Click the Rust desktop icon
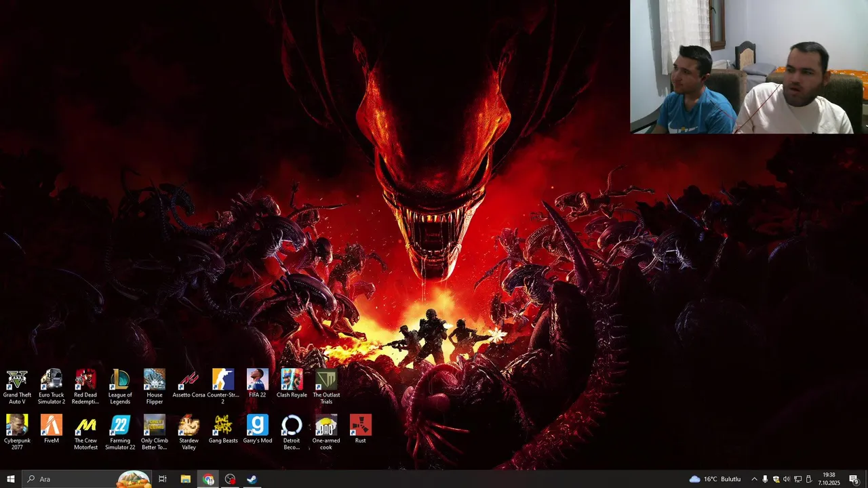The width and height of the screenshot is (868, 488). tap(361, 429)
